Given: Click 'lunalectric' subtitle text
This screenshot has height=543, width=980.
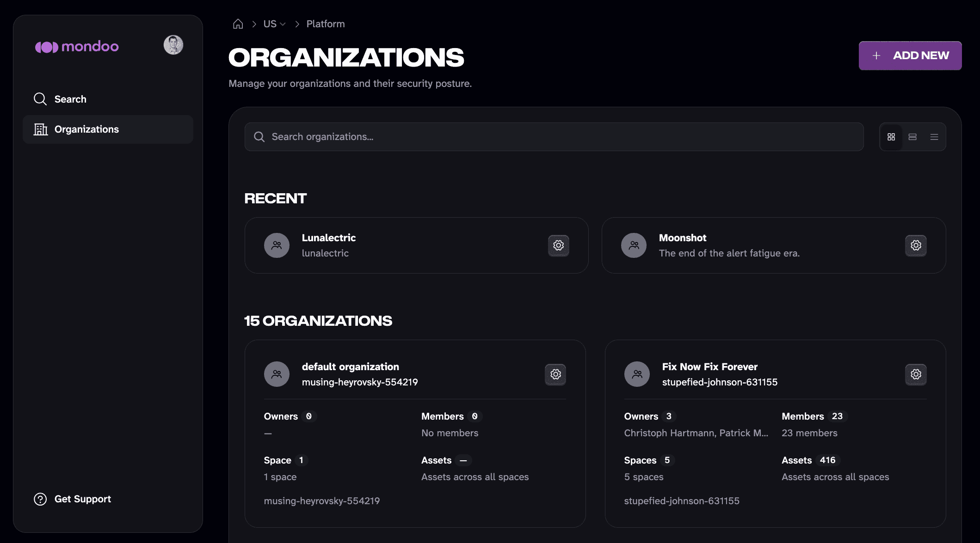Looking at the screenshot, I should (325, 253).
